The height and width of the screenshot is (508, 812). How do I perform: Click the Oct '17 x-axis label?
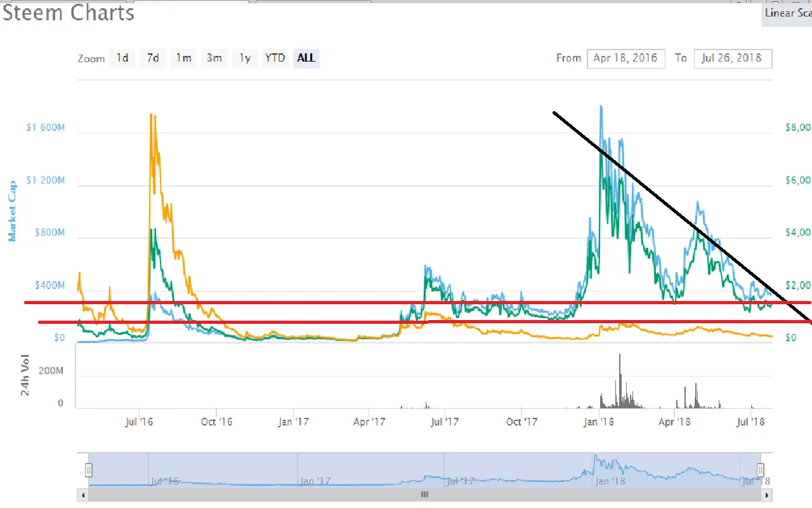point(521,421)
